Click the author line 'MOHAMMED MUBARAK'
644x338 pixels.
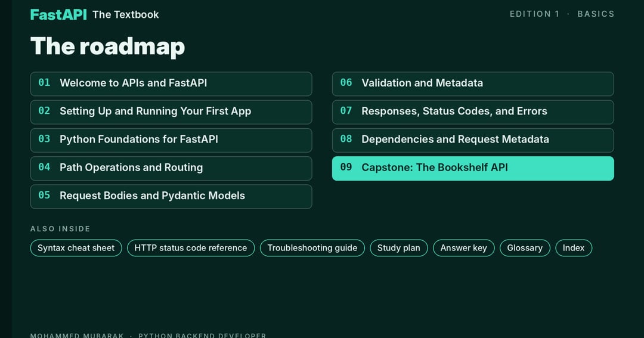tap(77, 335)
